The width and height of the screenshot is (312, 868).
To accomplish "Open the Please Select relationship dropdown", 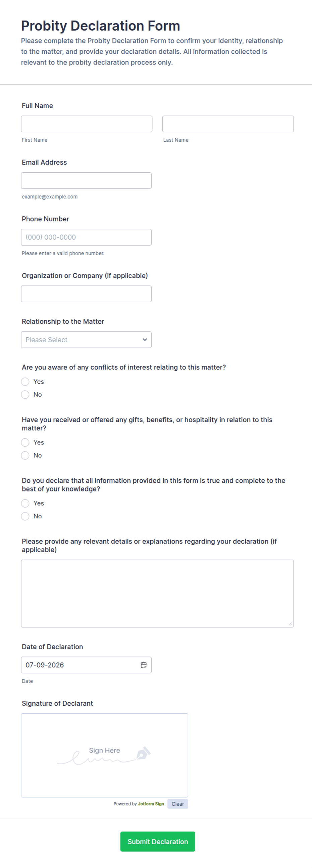I will (x=86, y=340).
